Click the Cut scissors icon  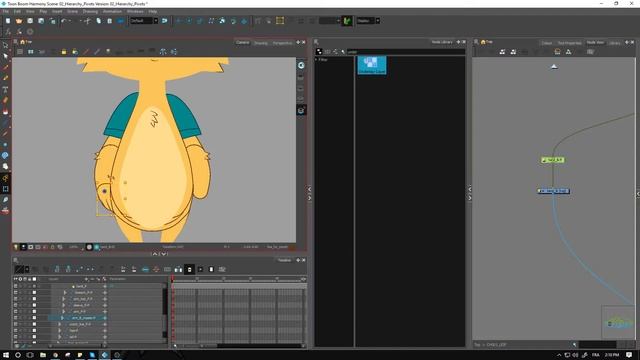coord(87,21)
